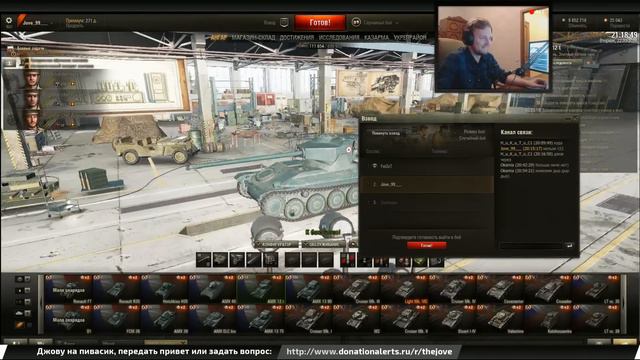Viewport: 640px width, 360px height.
Task: Select Cruiser Mk. II tank in carousel
Action: (404, 319)
